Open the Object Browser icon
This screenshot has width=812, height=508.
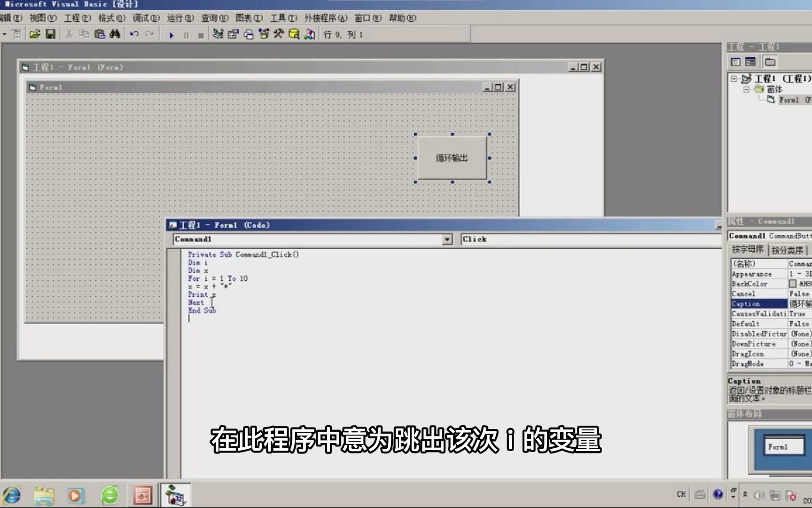point(264,34)
